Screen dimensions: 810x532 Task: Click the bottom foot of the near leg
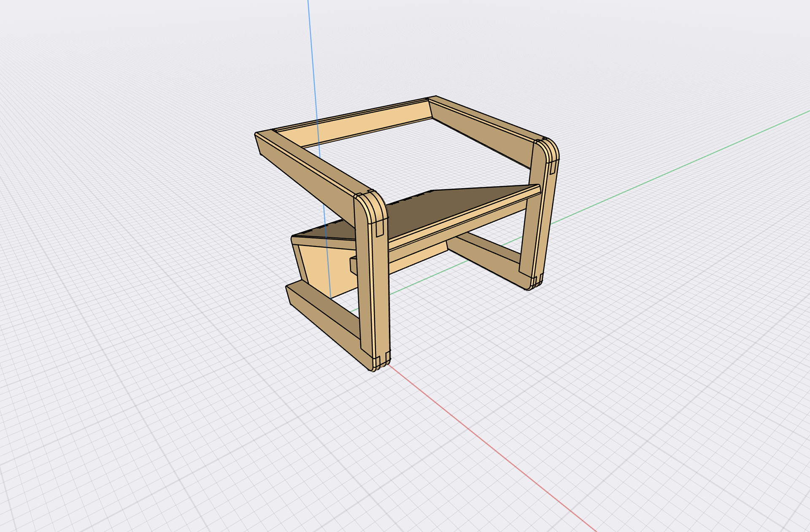click(382, 362)
